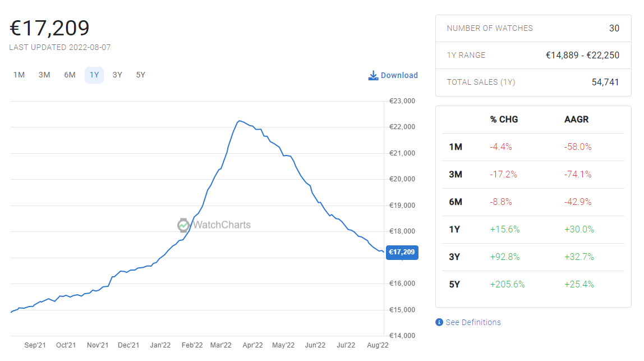
Task: Click the 3M AAGR value -74.1%
Action: click(x=578, y=175)
